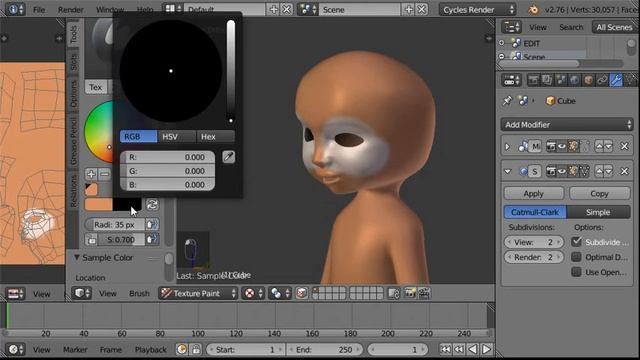Viewport: 640px width, 360px height.
Task: Toggle Subdivide UVs checkbox
Action: [576, 242]
